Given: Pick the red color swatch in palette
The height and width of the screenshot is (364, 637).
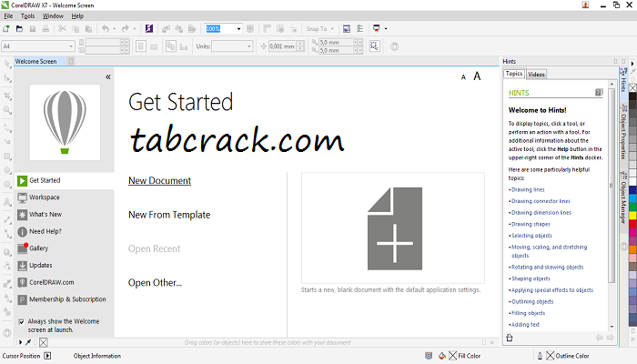Looking at the screenshot, I should tap(632, 224).
